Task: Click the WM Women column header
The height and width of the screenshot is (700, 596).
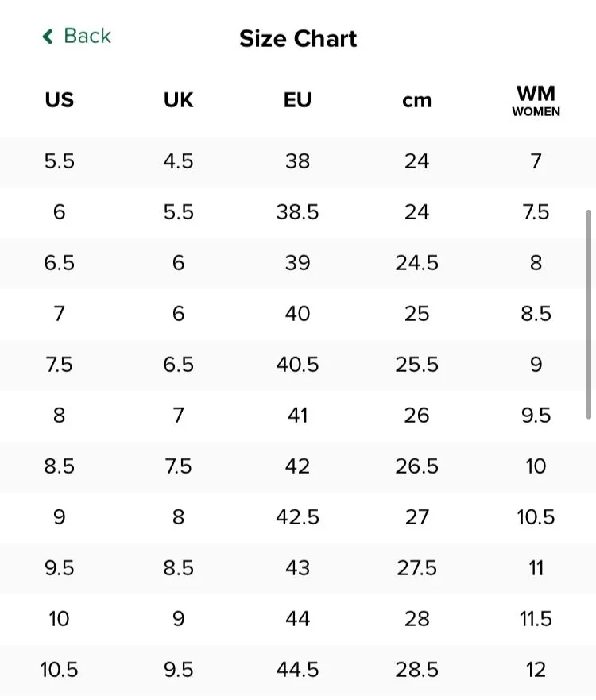Action: point(536,101)
